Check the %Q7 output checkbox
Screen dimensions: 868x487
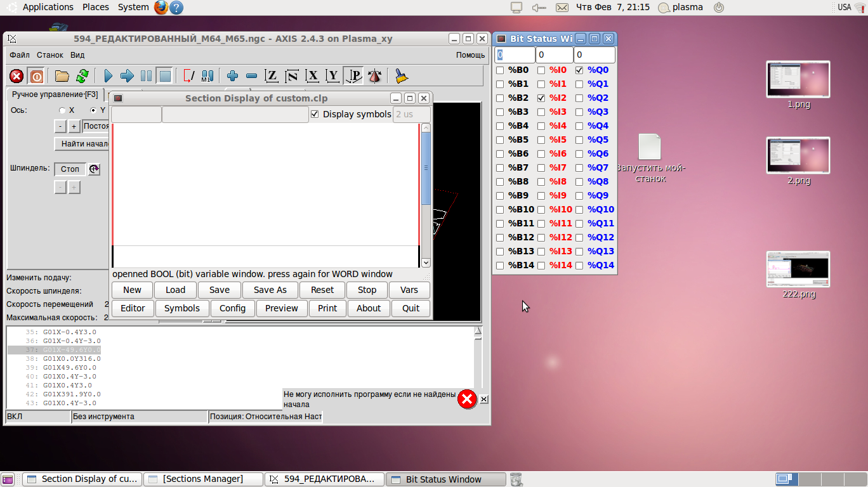[579, 168]
